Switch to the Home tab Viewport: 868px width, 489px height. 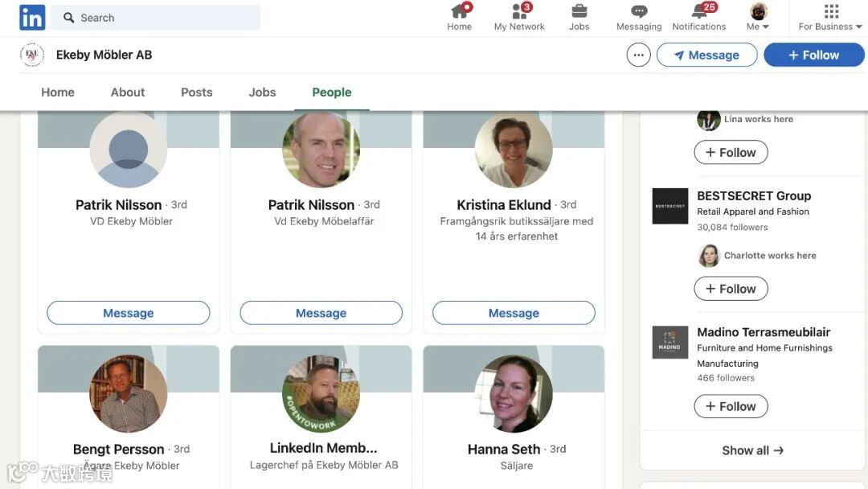[58, 92]
